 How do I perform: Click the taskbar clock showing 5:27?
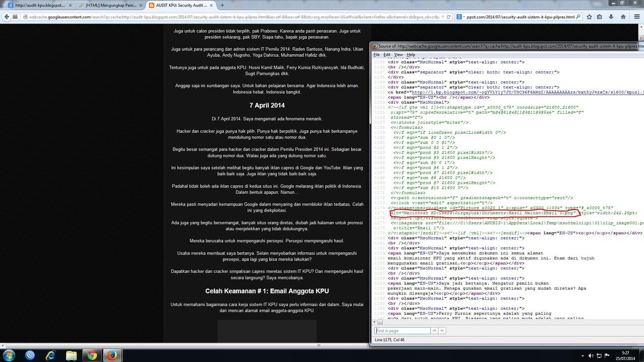pyautogui.click(x=625, y=355)
